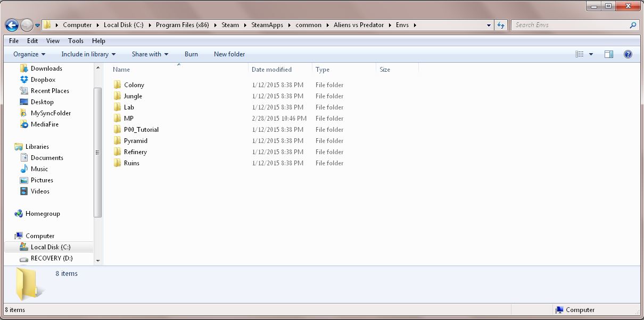Click the Ruins folder icon
The width and height of the screenshot is (644, 320).
tap(118, 163)
